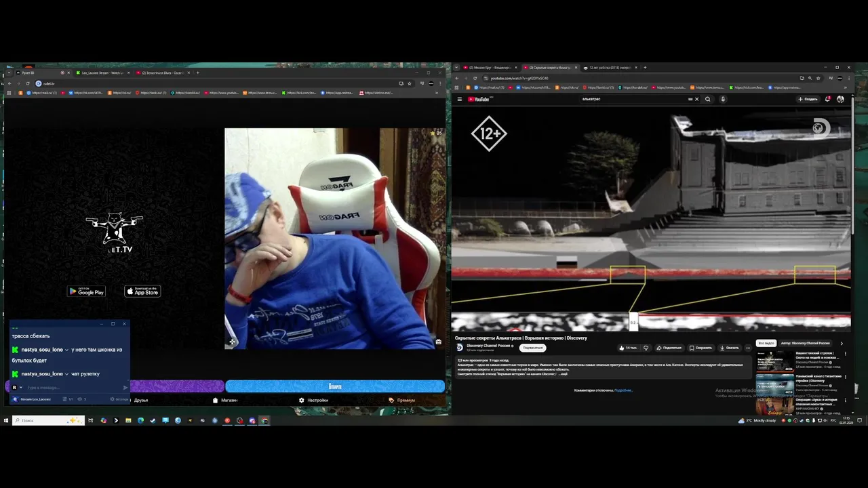Click the chat message input field
This screenshot has width=868, height=488.
click(73, 388)
